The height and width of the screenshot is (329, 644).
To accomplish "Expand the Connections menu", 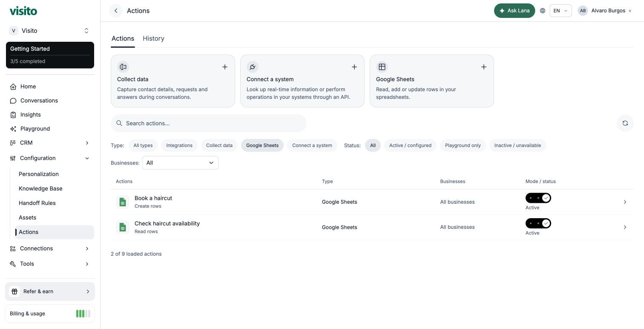I will point(50,248).
